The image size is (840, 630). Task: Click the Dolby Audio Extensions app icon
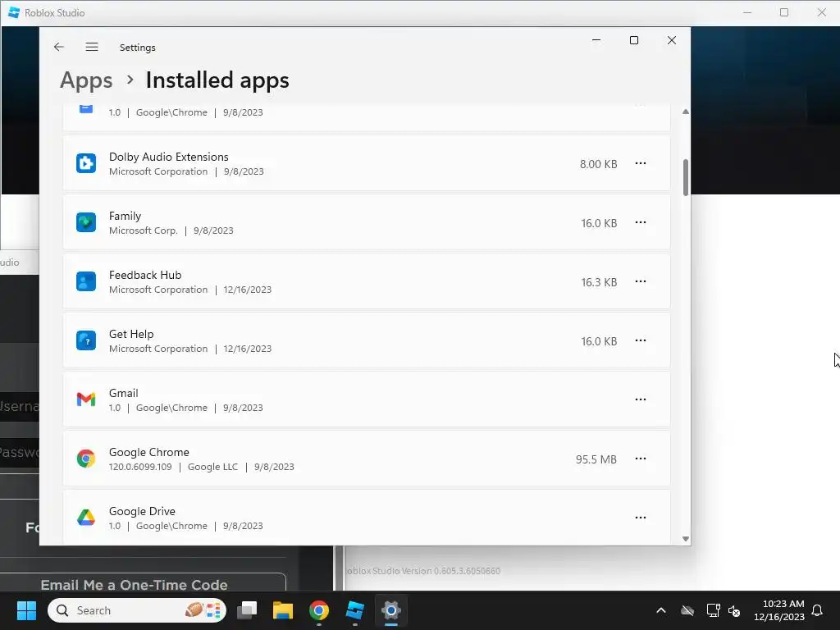click(85, 163)
